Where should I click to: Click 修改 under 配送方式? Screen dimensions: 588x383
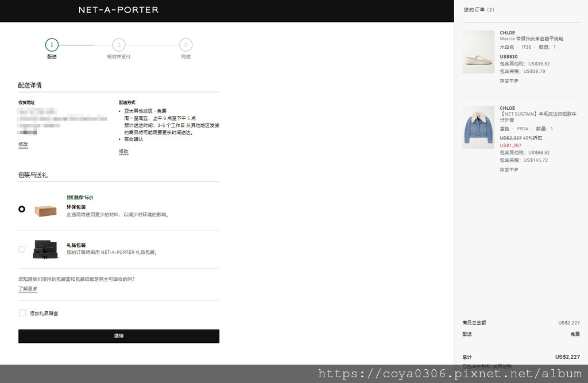click(124, 152)
